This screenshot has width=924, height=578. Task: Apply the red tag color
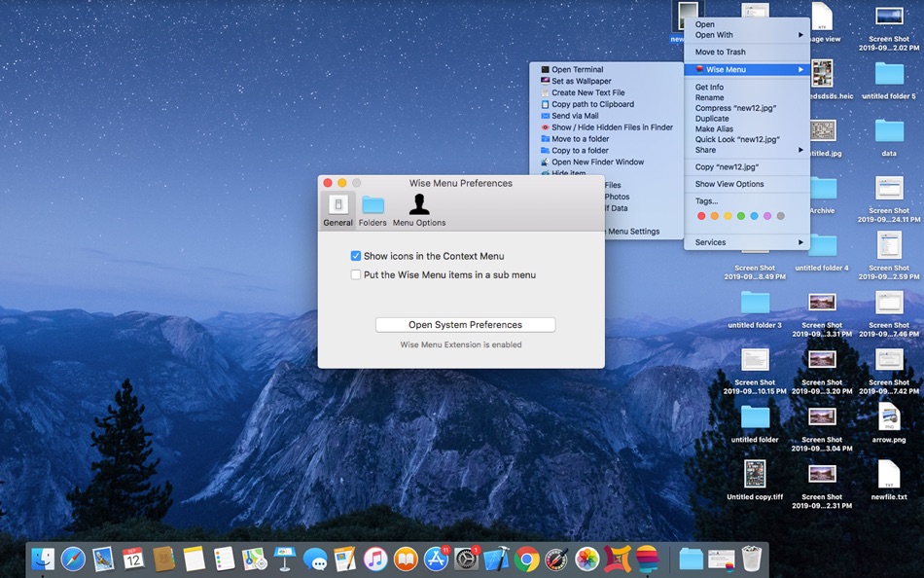pyautogui.click(x=701, y=216)
